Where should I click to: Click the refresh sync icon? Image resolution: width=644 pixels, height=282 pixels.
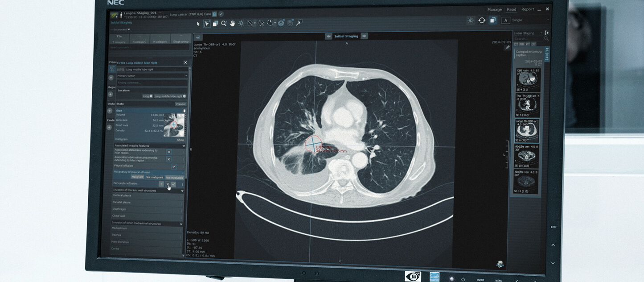tap(482, 21)
